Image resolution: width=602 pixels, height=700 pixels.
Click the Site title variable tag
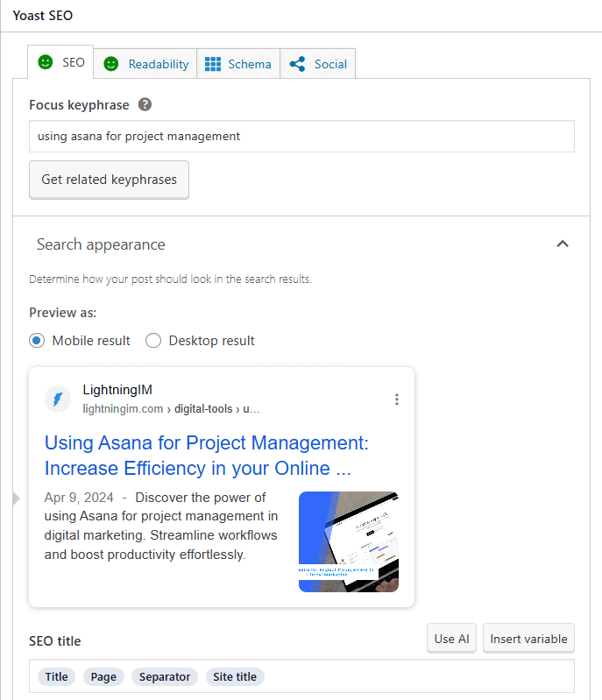coord(235,677)
